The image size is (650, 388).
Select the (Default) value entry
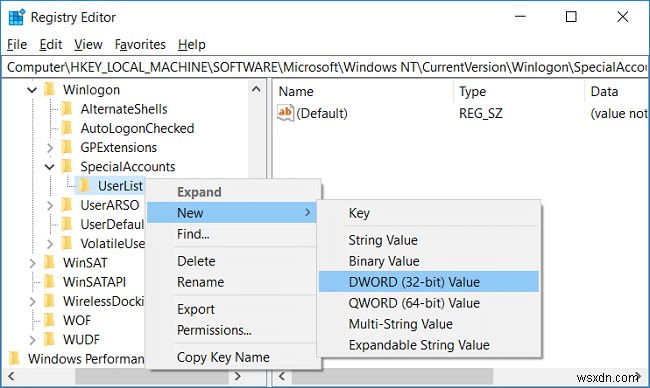click(322, 113)
